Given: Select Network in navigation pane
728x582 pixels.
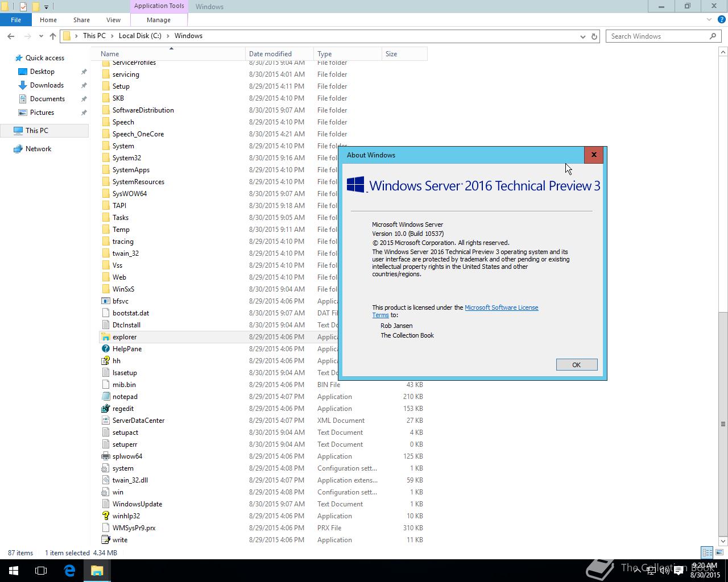Looking at the screenshot, I should click(x=38, y=149).
